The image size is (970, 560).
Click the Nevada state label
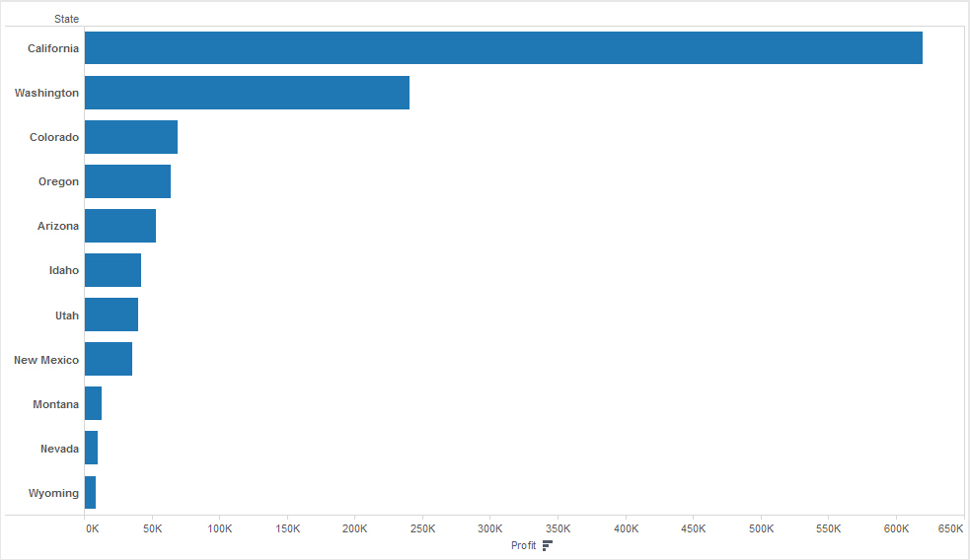59,449
